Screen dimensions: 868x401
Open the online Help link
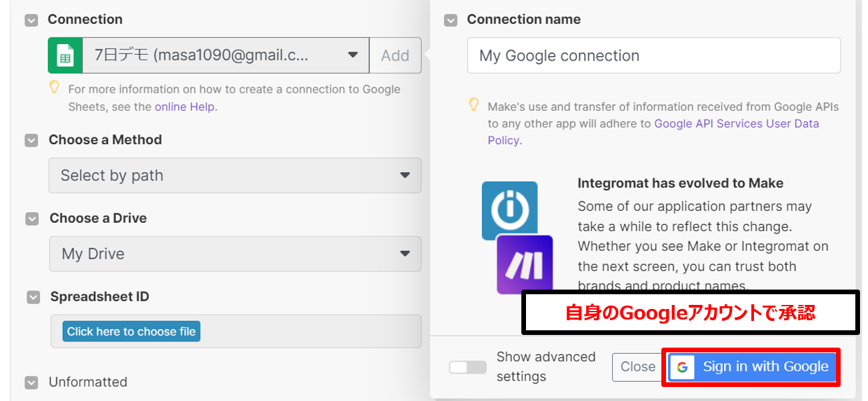185,107
